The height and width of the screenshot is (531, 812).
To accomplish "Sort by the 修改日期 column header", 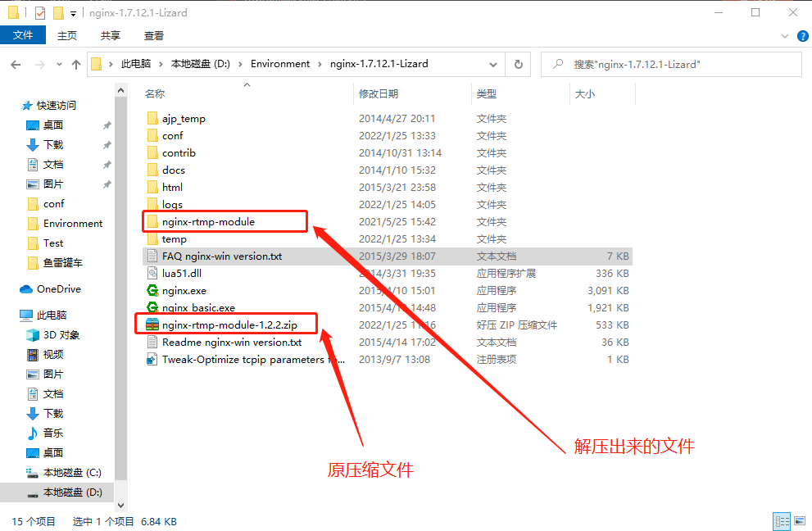I will [379, 93].
